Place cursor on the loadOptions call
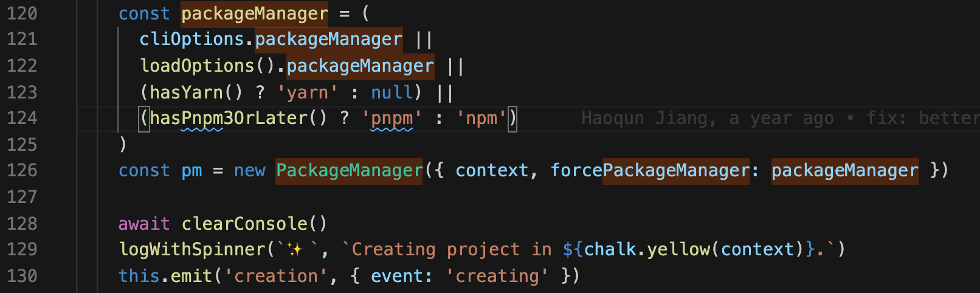980x293 pixels. tap(197, 66)
